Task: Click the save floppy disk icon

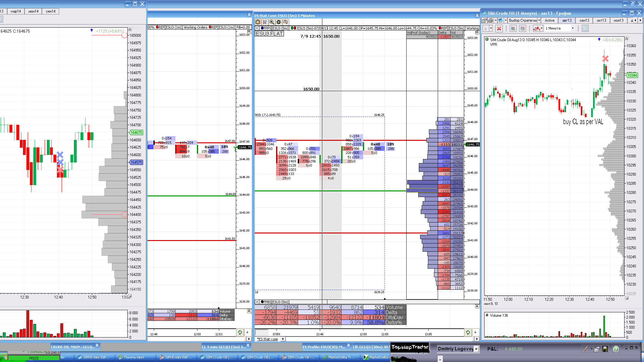Action: point(605,349)
